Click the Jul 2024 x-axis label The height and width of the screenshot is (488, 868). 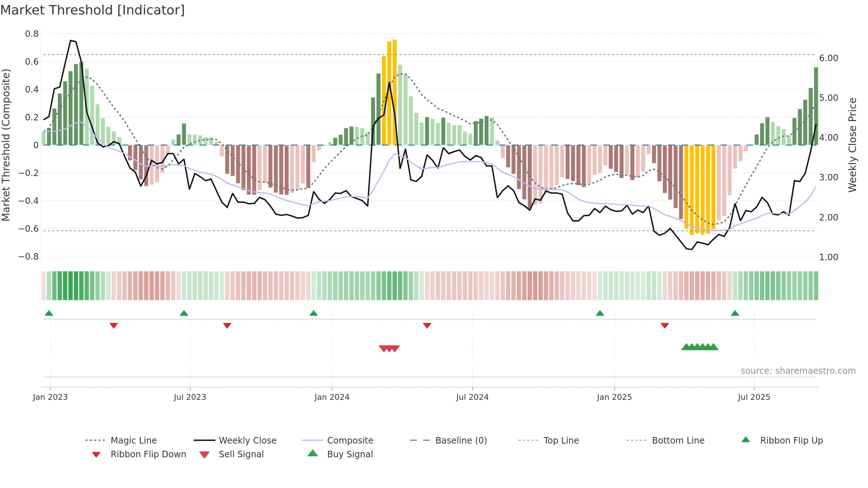pyautogui.click(x=472, y=397)
